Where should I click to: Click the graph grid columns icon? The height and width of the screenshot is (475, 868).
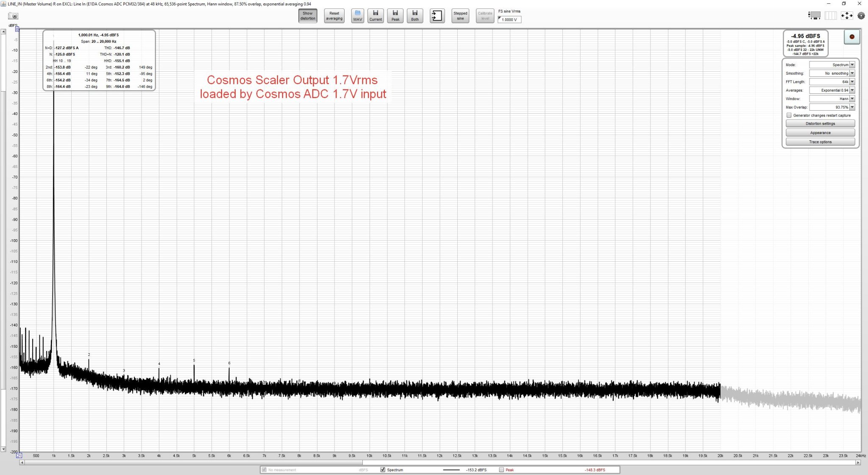click(831, 16)
